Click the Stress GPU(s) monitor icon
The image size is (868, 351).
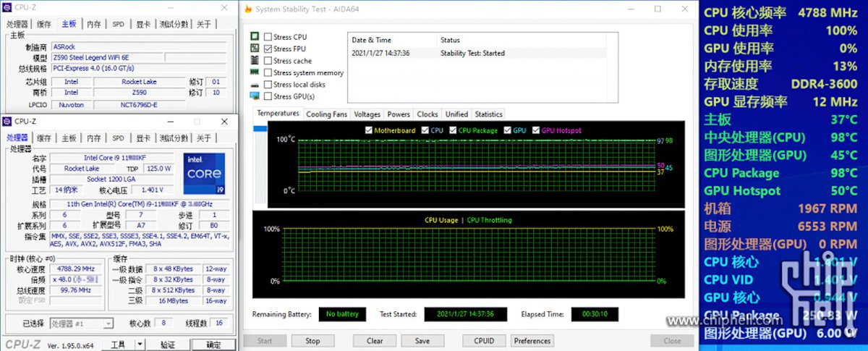point(255,96)
